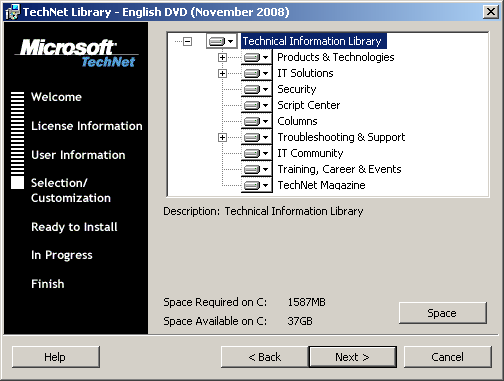Select the Products & Technologies feature
The height and width of the screenshot is (381, 504).
[x=336, y=57]
